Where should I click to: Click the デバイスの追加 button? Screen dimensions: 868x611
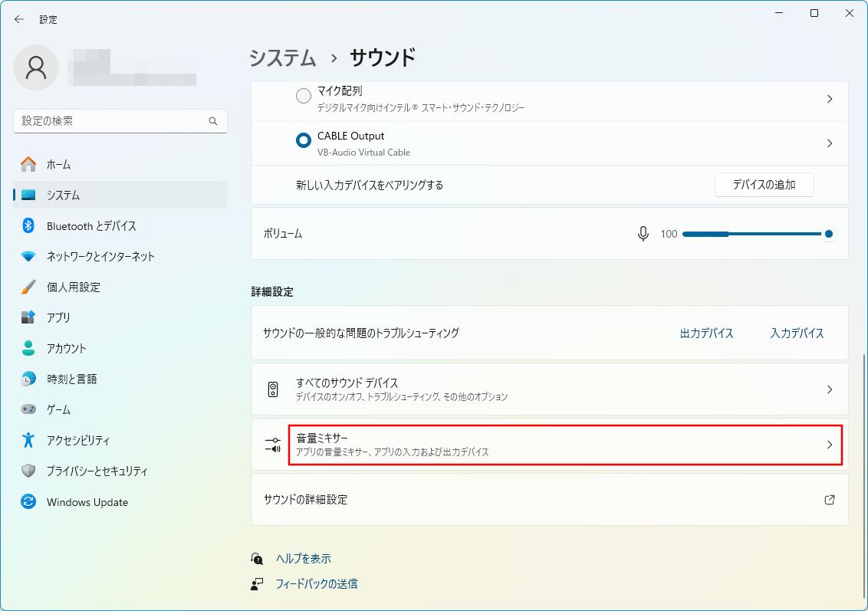pyautogui.click(x=764, y=185)
